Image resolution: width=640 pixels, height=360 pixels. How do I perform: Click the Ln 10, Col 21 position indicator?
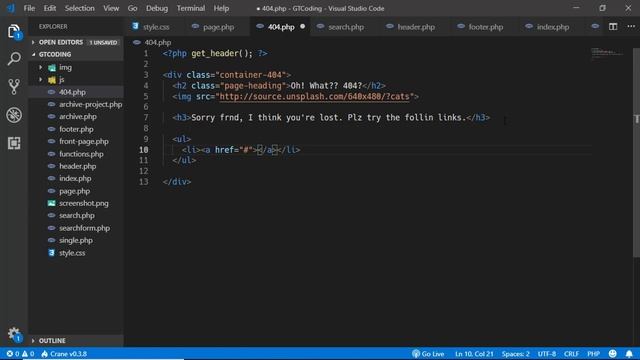[474, 354]
